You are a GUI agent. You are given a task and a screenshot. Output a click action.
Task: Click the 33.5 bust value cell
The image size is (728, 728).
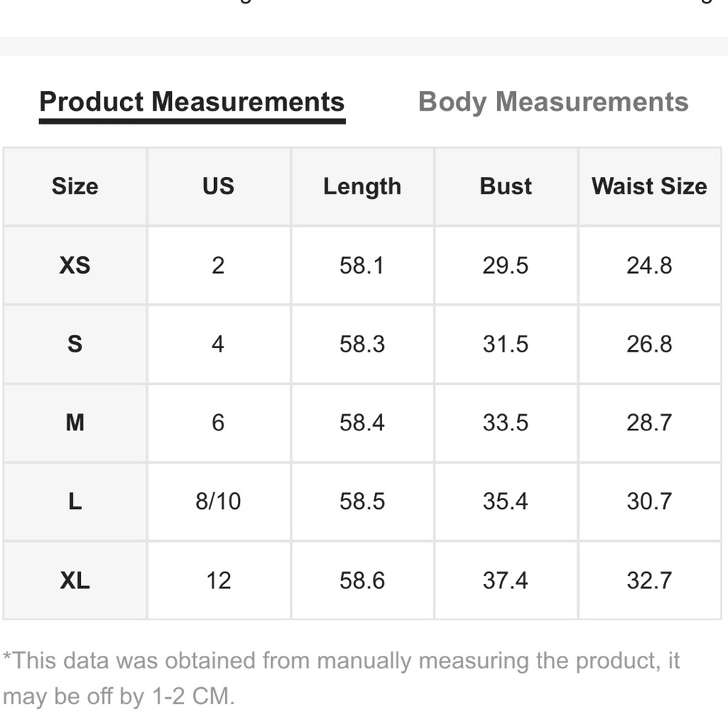coord(506,423)
